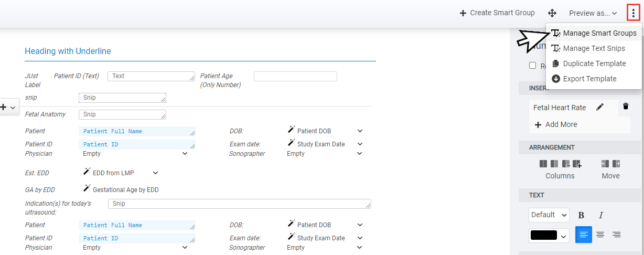Click the remove column icon under Arrangement
The width and height of the screenshot is (644, 255).
point(566,164)
